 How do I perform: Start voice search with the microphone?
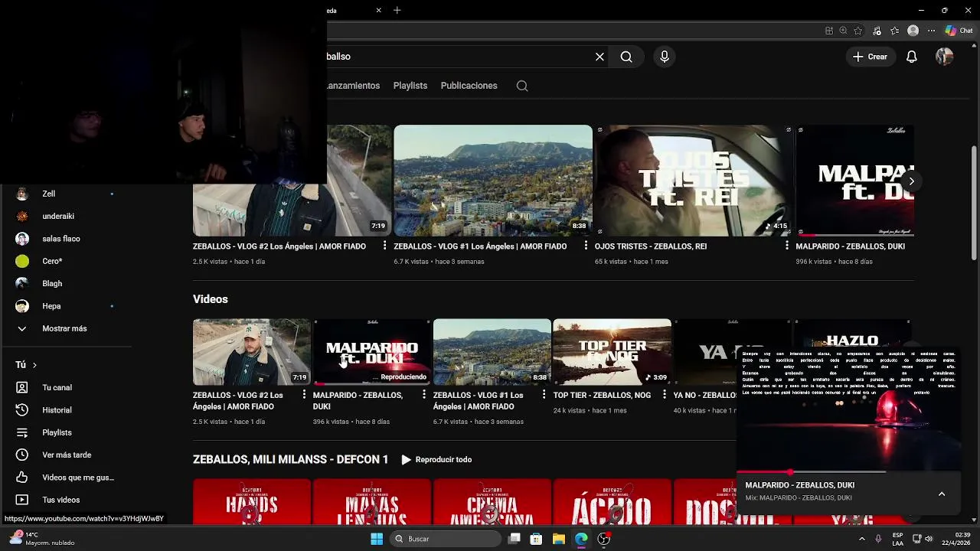click(x=665, y=57)
